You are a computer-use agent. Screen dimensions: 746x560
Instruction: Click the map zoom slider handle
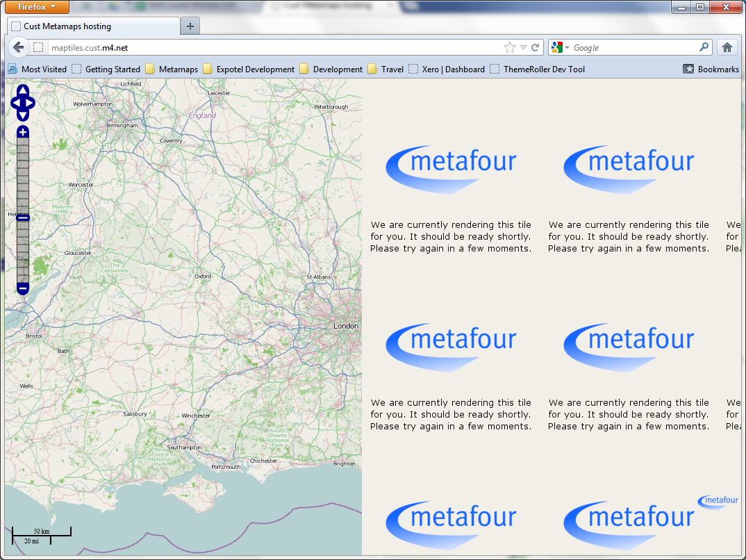coord(23,218)
